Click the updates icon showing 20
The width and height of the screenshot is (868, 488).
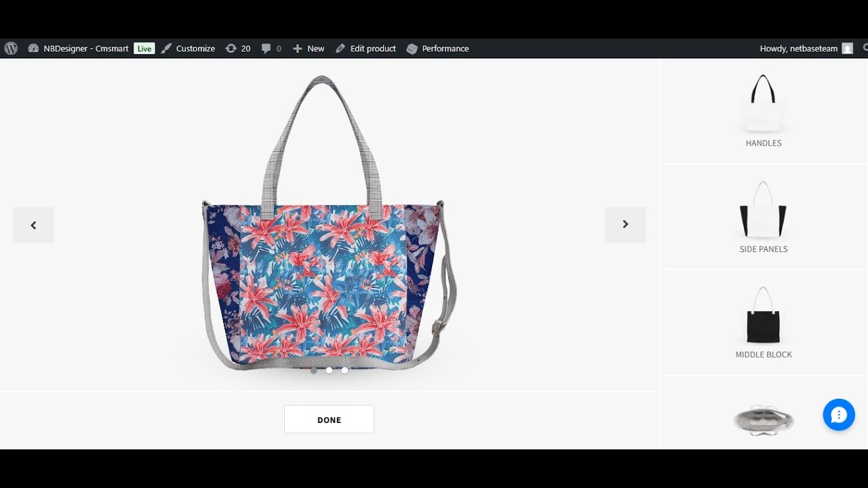point(238,48)
